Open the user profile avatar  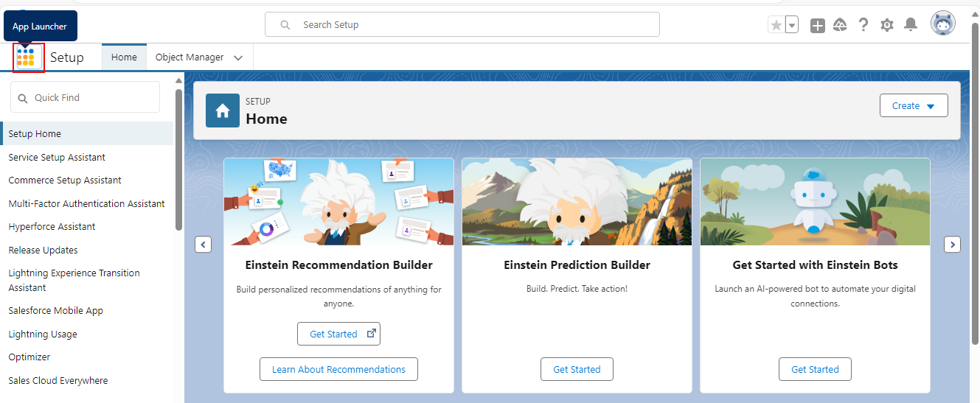click(x=943, y=24)
